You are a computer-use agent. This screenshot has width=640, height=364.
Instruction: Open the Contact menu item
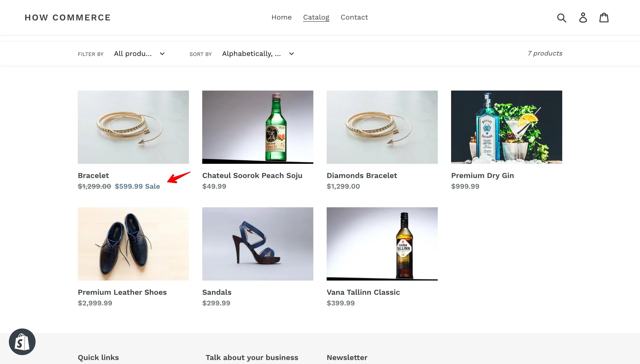pos(354,17)
